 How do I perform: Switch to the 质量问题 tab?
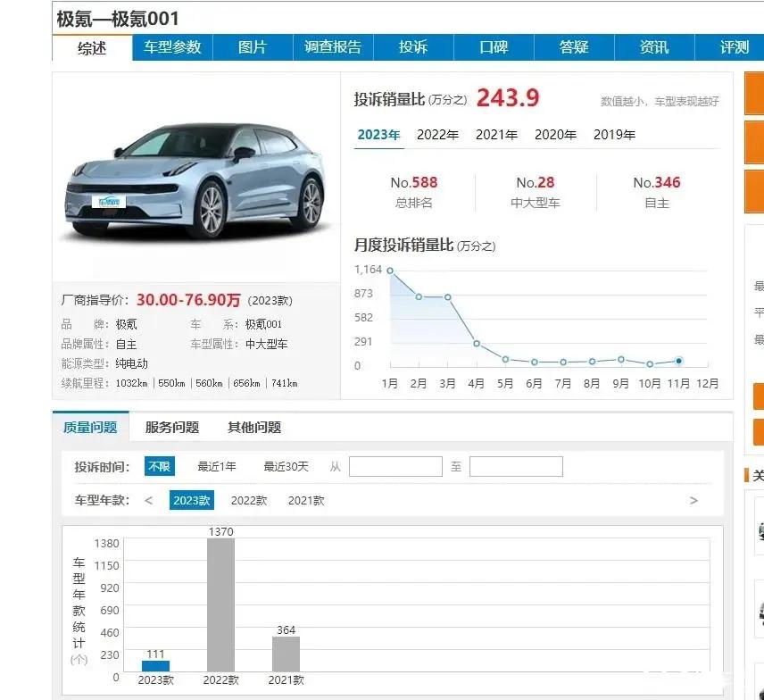pos(91,427)
